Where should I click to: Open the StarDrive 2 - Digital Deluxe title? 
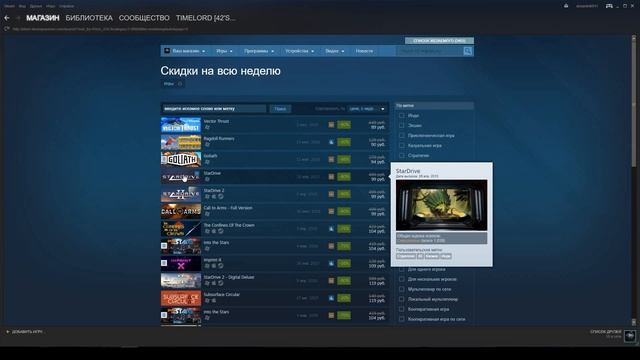point(229,277)
